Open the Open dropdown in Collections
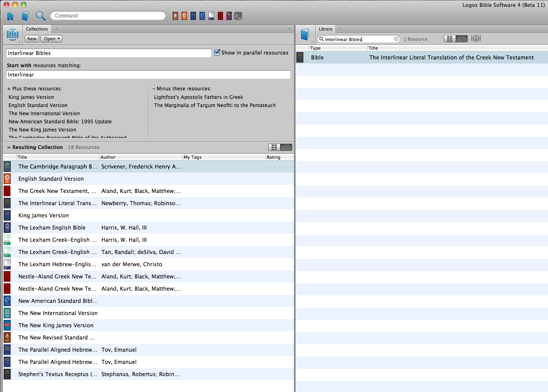 coord(52,39)
